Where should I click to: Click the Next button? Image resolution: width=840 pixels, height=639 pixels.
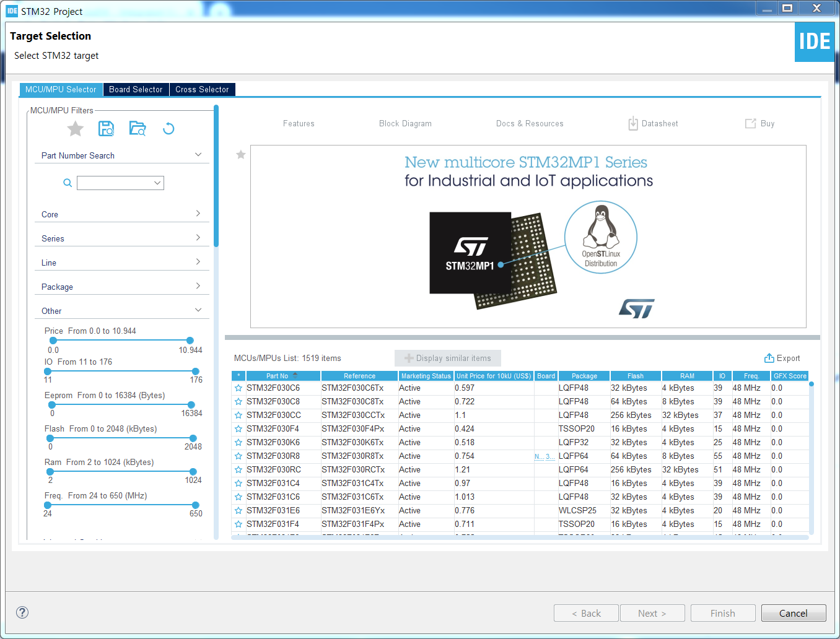(652, 613)
